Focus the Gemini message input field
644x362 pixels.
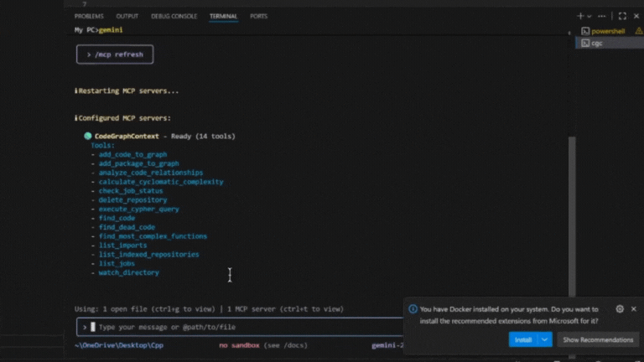click(x=243, y=327)
